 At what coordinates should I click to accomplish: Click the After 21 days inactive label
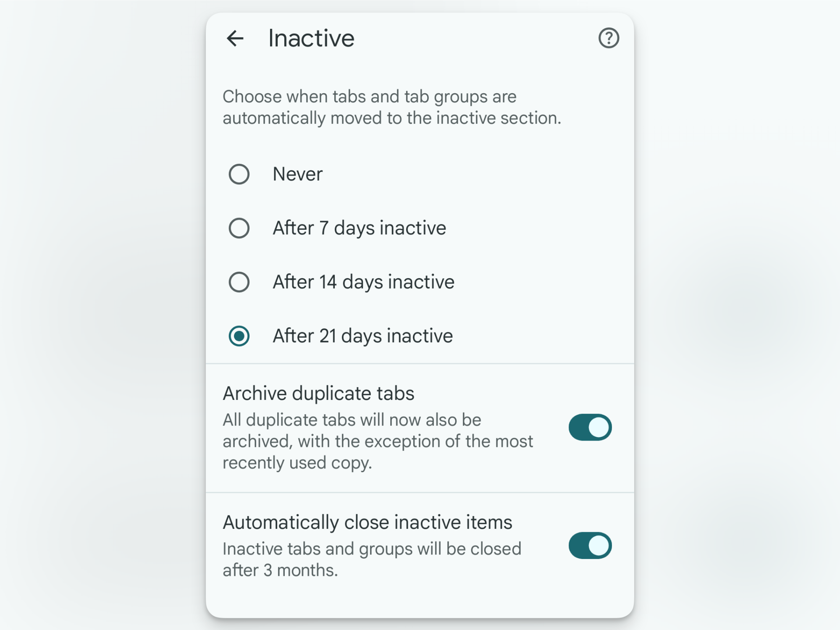click(x=363, y=336)
